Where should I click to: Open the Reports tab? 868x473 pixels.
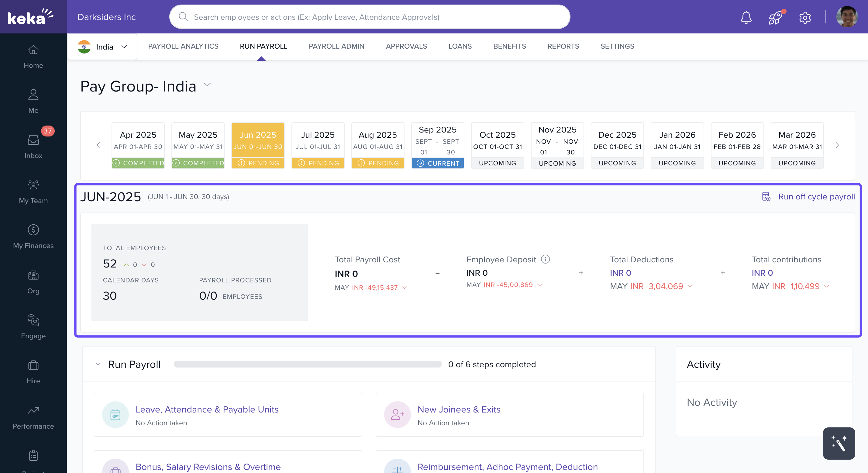click(x=563, y=46)
